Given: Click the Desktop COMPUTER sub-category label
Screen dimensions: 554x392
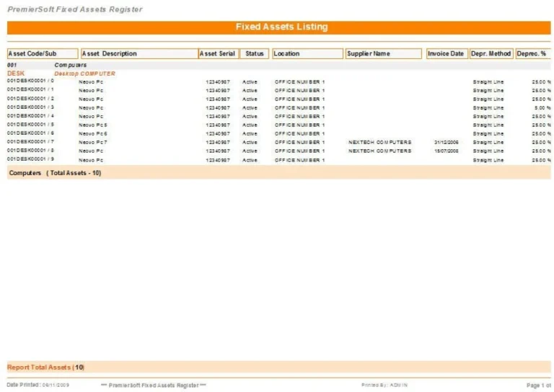Looking at the screenshot, I should [x=85, y=73].
